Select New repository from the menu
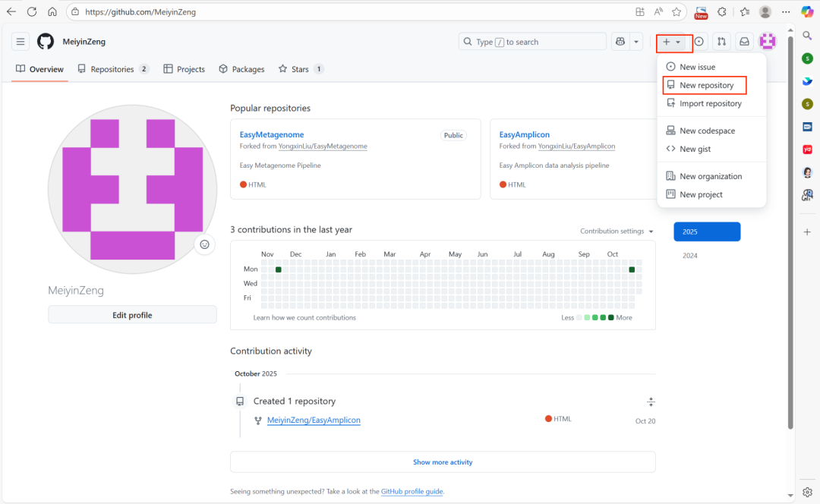Screen dimensions: 820x504 pos(711,85)
